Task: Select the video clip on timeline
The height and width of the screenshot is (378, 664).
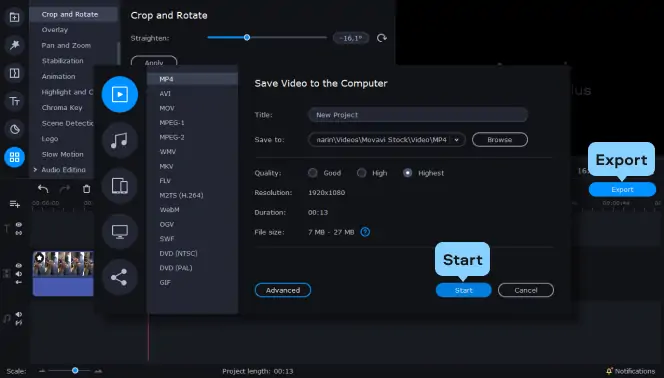Action: pyautogui.click(x=63, y=273)
